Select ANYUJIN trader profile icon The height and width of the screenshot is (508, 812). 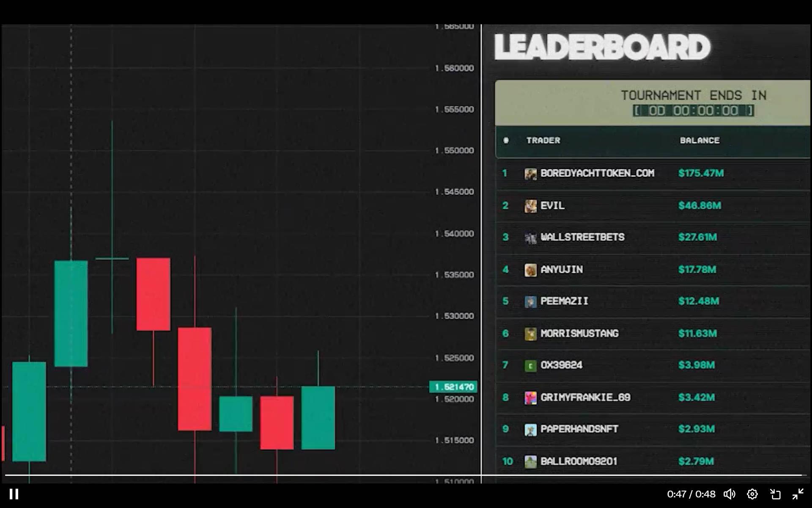tap(530, 269)
